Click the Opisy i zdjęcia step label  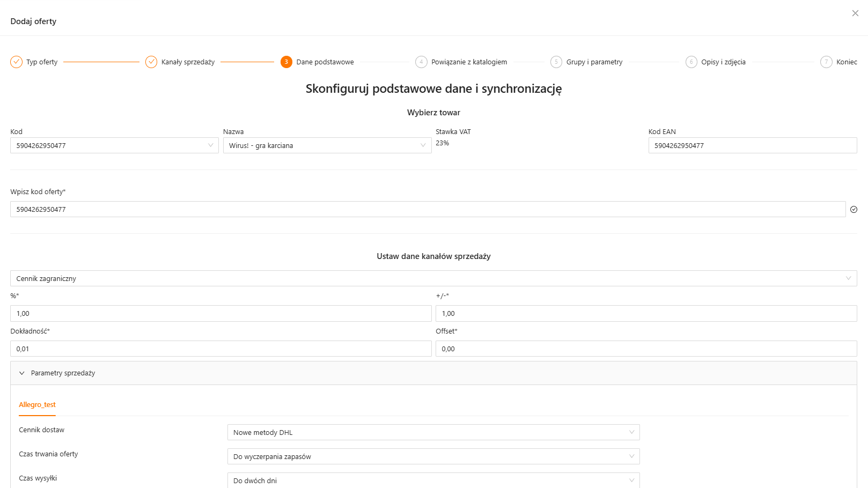pos(724,62)
